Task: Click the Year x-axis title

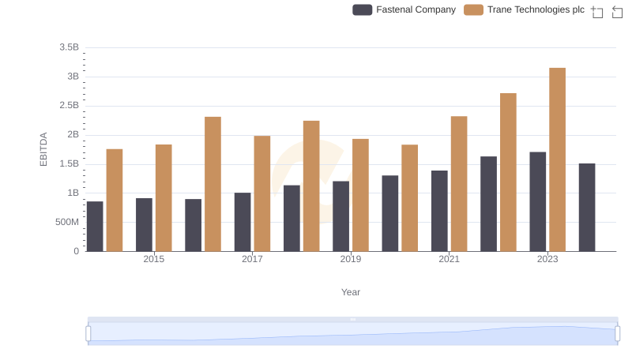Action: (x=351, y=292)
